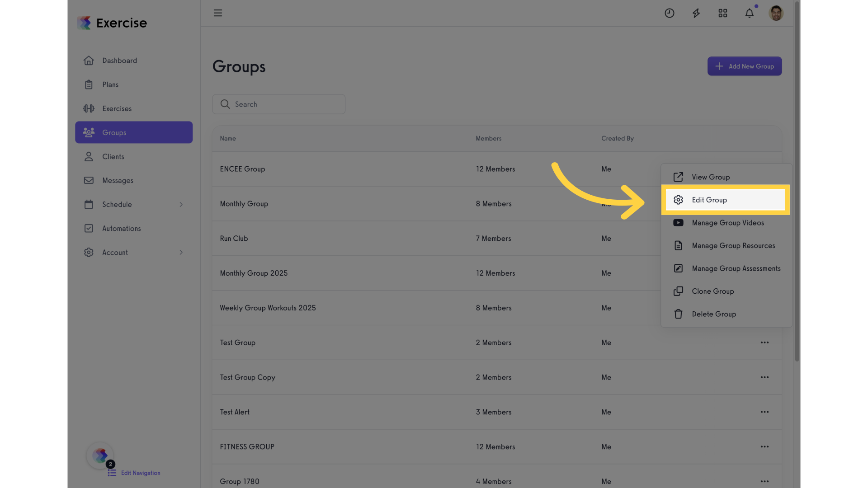Click 7 Members for Run Club
Image resolution: width=868 pixels, height=488 pixels.
493,239
